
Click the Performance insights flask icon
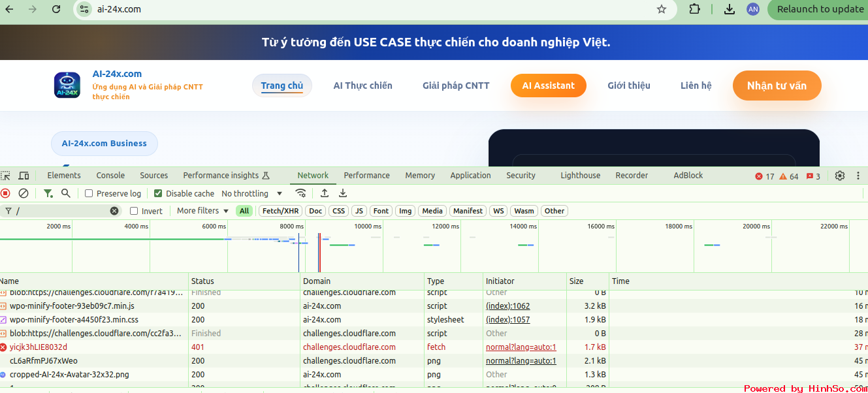(x=265, y=176)
